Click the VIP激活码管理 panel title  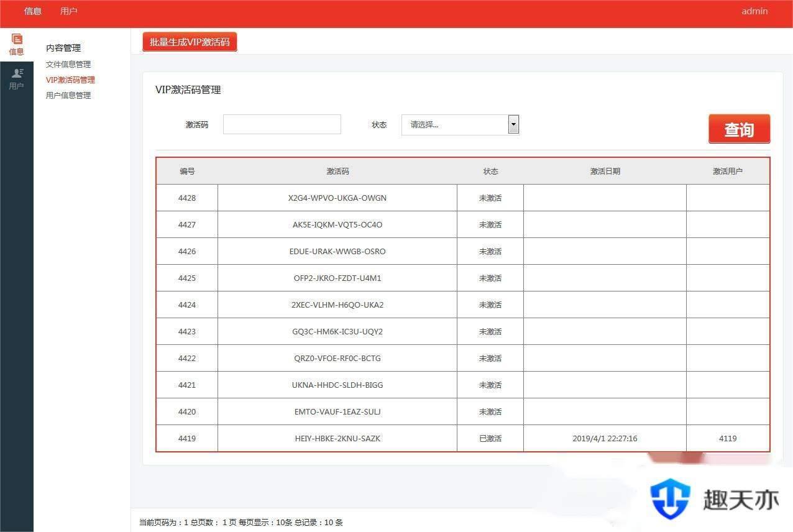tap(188, 89)
